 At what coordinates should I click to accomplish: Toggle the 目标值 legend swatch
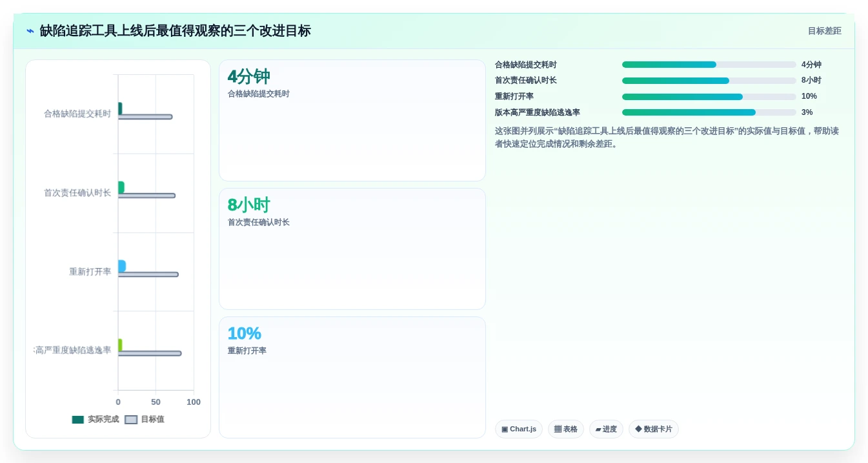coord(131,420)
